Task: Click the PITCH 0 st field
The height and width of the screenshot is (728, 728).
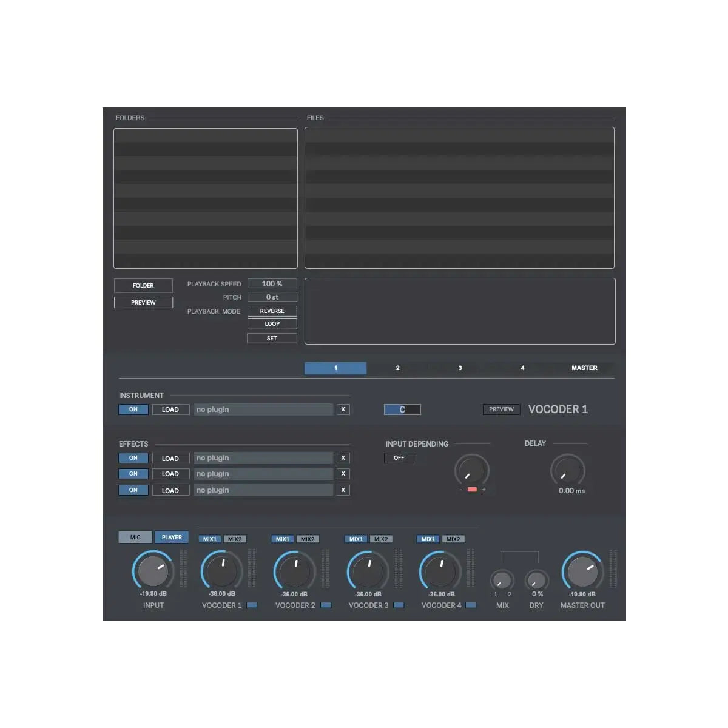Action: [x=272, y=297]
